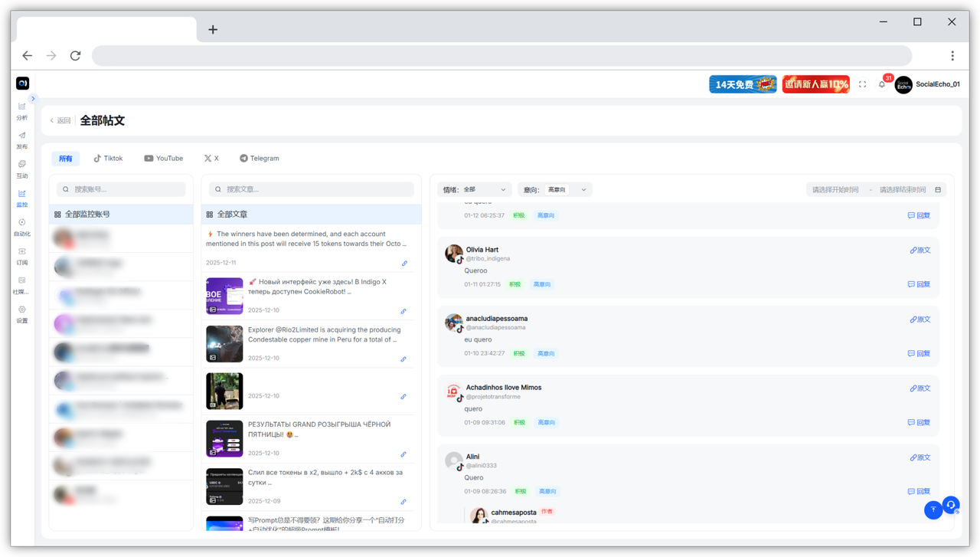Click the notification bell with 31 badge
The image size is (980, 557).
(x=882, y=84)
